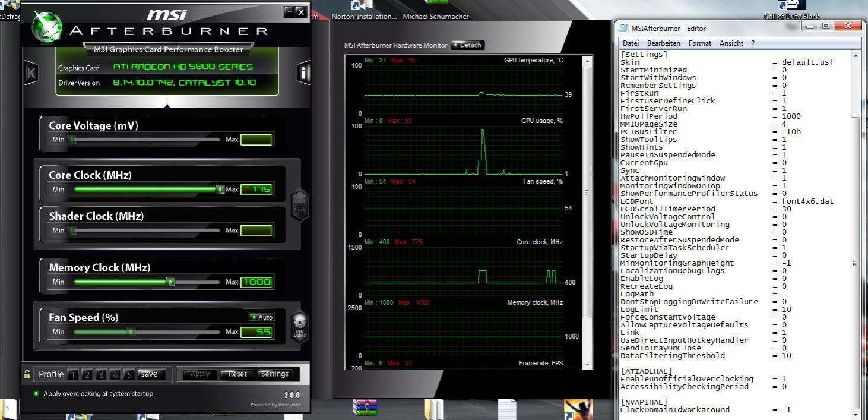Click the Core clock graph

(464, 271)
